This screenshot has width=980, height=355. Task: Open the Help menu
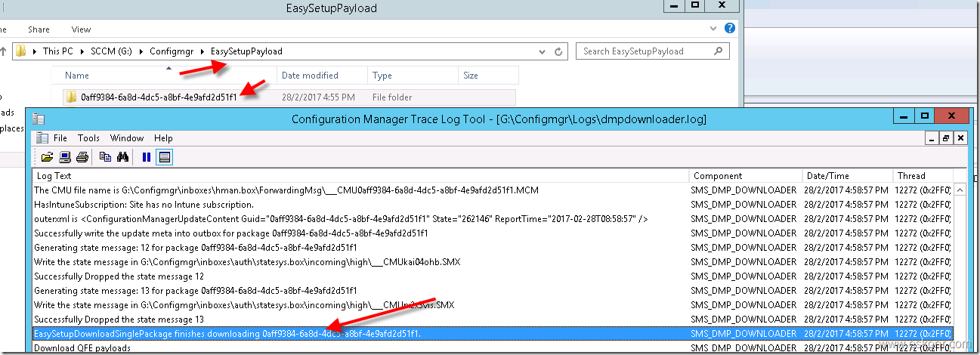[163, 138]
